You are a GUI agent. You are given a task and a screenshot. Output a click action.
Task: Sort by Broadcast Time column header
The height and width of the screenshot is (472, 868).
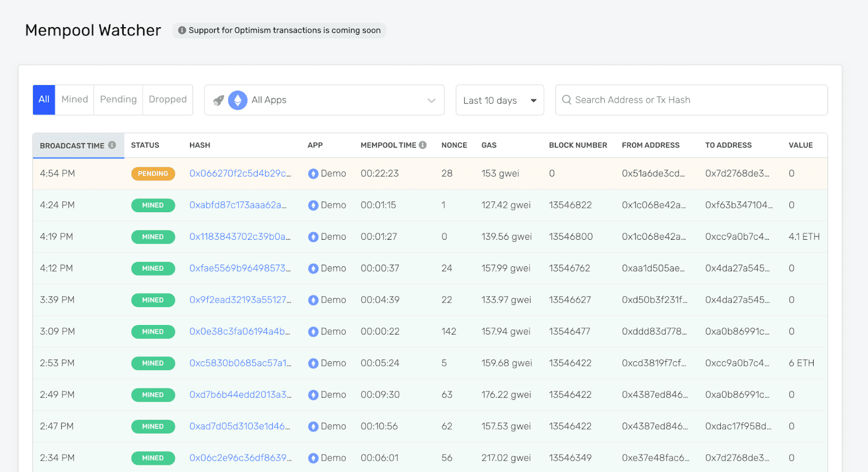[72, 145]
